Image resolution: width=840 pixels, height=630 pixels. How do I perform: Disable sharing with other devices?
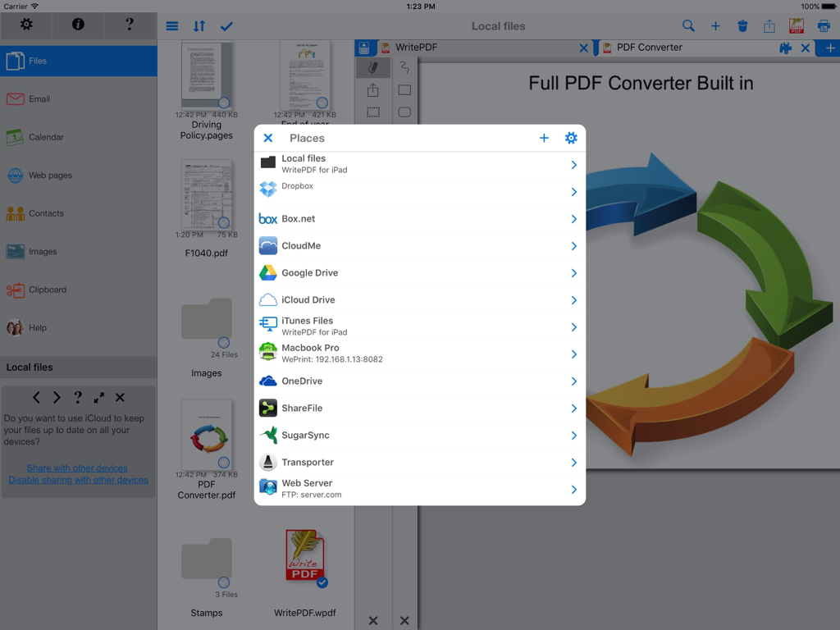[78, 480]
